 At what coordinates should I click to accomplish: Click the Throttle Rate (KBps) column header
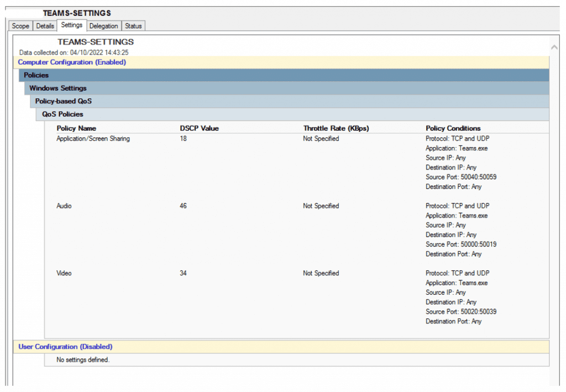click(x=336, y=128)
